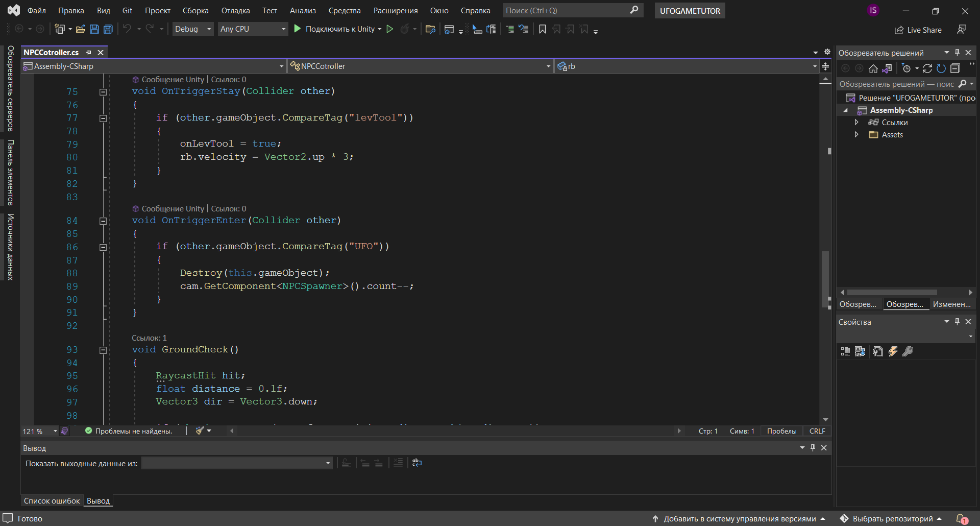Image resolution: width=980 pixels, height=526 pixels.
Task: Start debugging with green play button
Action: tap(298, 29)
